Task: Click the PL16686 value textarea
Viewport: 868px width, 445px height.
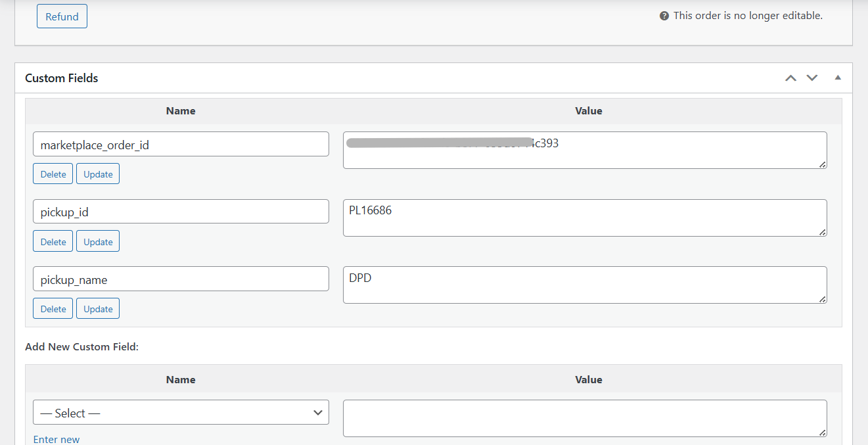Action: click(584, 218)
